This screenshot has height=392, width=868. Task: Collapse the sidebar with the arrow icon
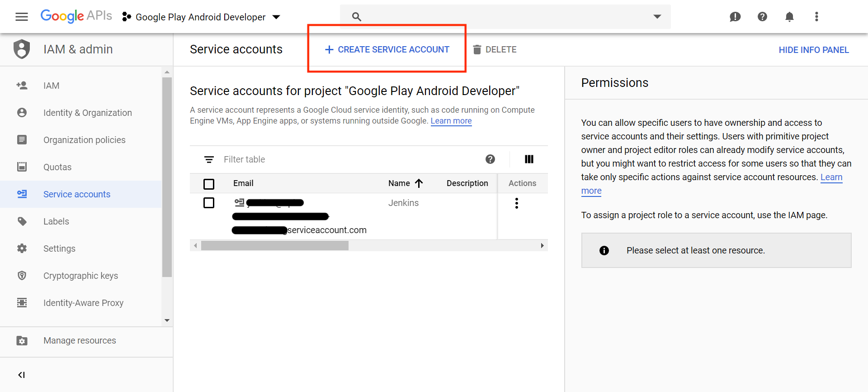click(21, 375)
